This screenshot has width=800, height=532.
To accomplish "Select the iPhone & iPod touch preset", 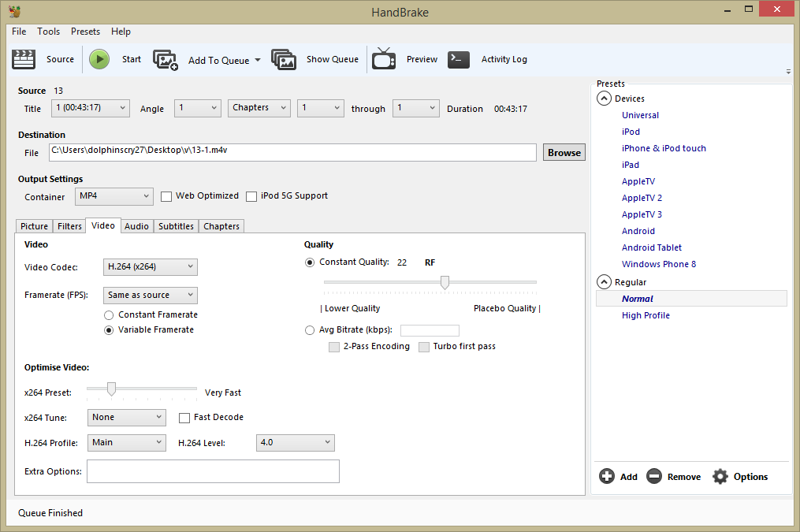I will [x=664, y=148].
